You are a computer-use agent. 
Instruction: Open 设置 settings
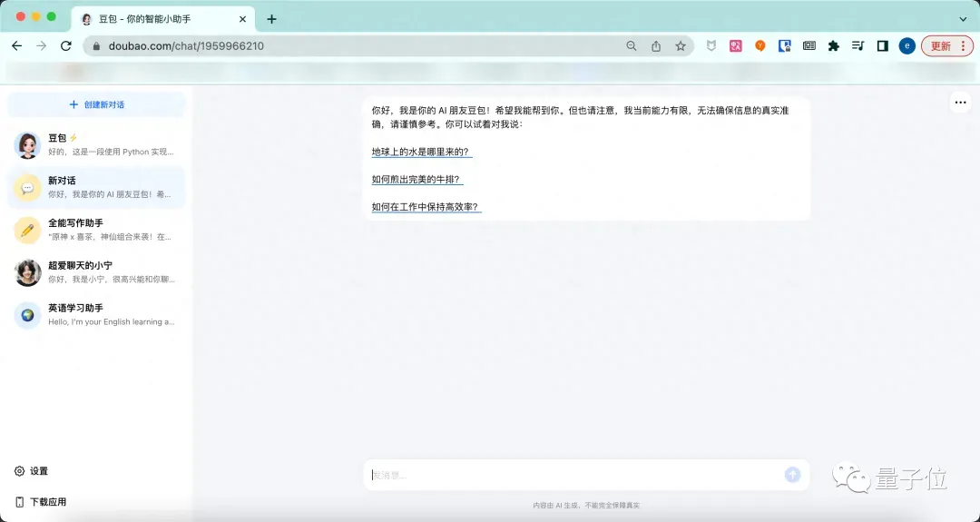(31, 471)
